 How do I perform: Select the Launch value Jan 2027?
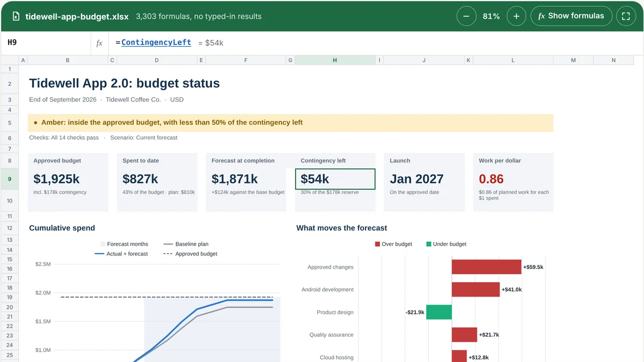[416, 179]
